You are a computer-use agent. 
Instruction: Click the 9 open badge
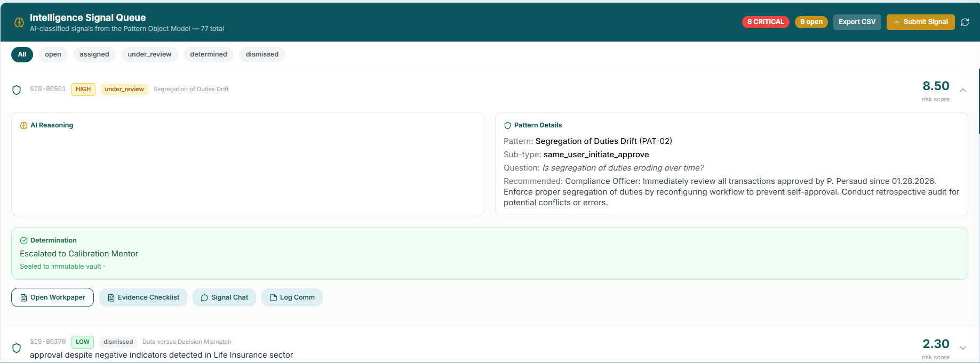(811, 22)
